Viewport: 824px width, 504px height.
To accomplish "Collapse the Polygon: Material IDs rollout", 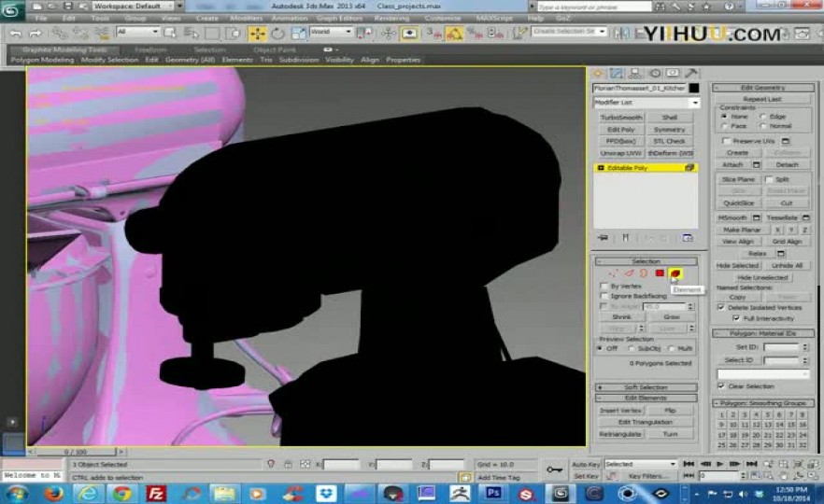I will click(x=763, y=333).
